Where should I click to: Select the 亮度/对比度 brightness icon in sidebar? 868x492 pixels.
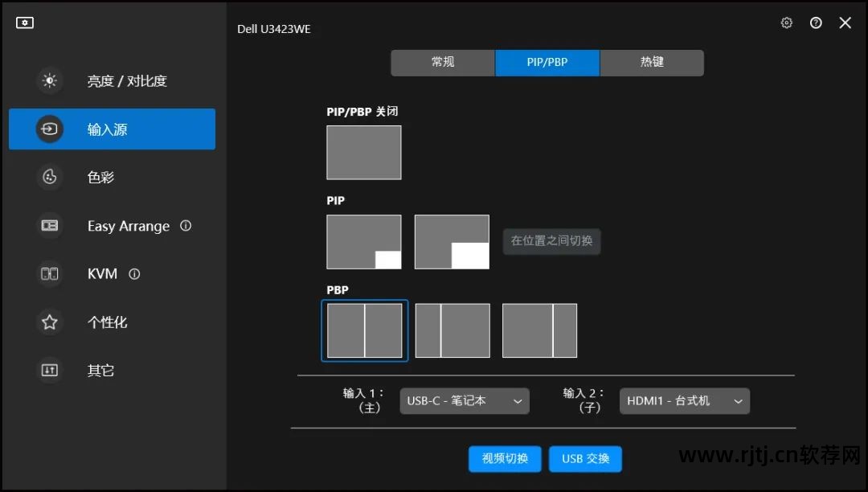(x=49, y=80)
